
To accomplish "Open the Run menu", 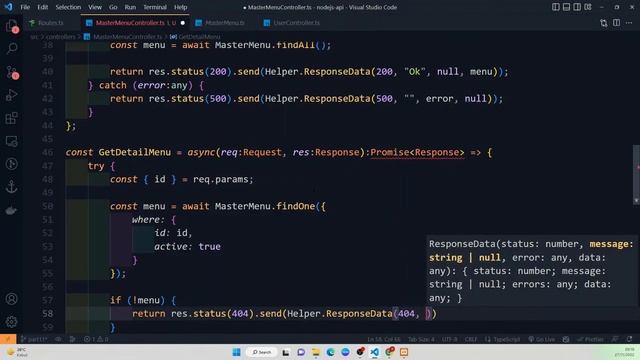I will tap(130, 7).
